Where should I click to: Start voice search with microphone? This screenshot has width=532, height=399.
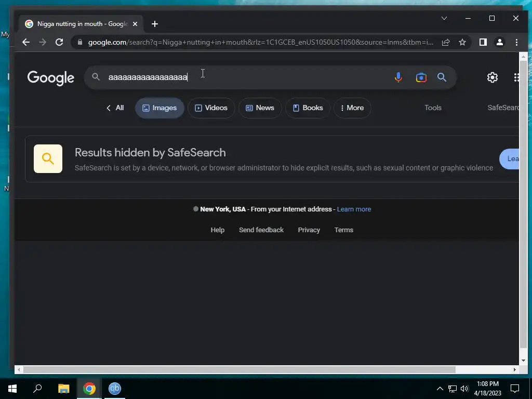click(x=398, y=77)
